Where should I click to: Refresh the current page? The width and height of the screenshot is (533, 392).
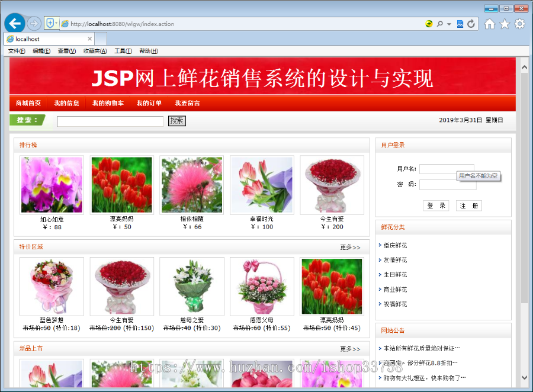point(470,24)
